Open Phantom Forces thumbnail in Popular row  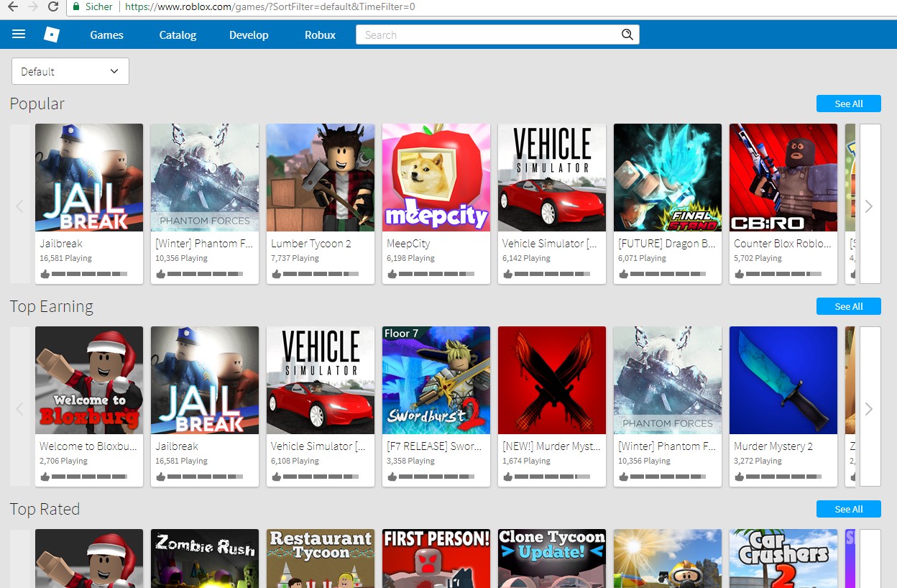[x=205, y=178]
